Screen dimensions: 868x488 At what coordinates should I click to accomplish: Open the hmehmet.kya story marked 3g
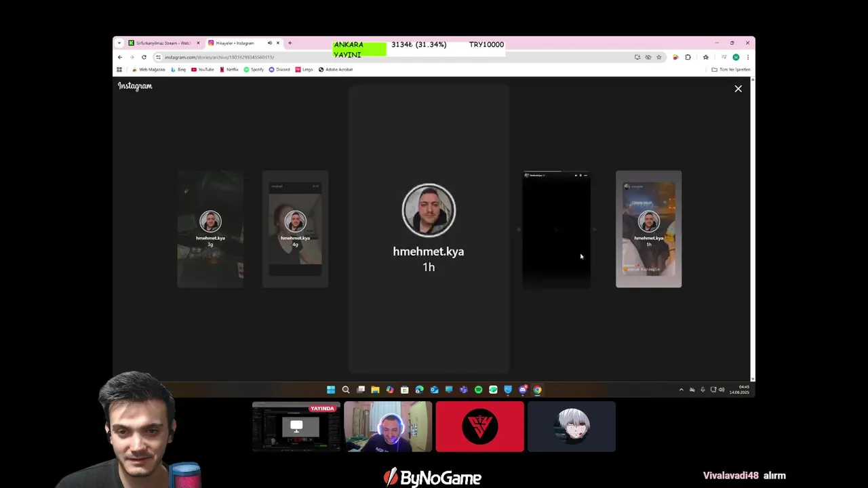pyautogui.click(x=210, y=229)
